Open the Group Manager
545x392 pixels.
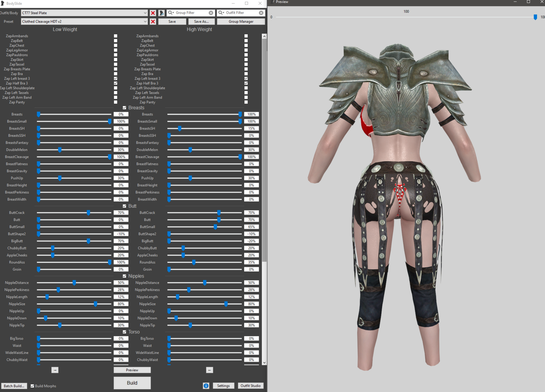[241, 21]
